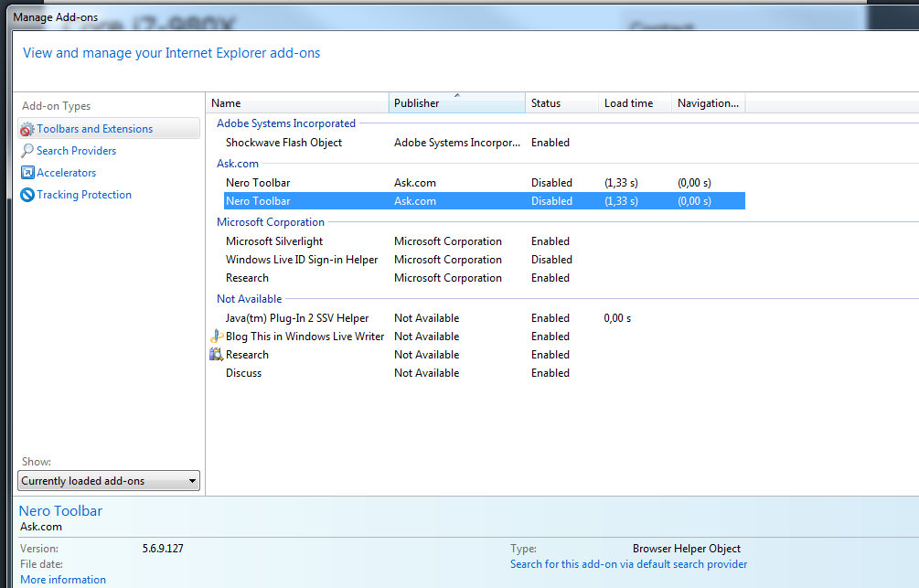Open the More information link
The image size is (919, 588).
(x=63, y=579)
